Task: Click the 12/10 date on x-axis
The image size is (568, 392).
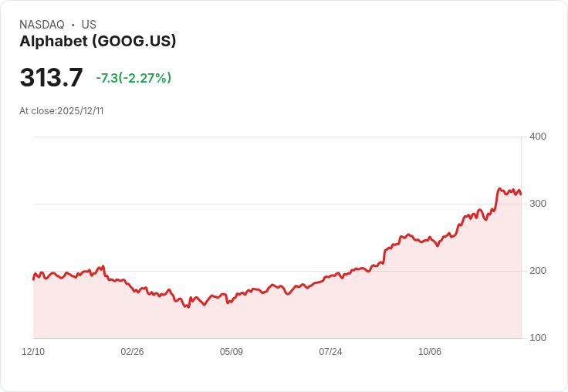Action: [x=33, y=352]
